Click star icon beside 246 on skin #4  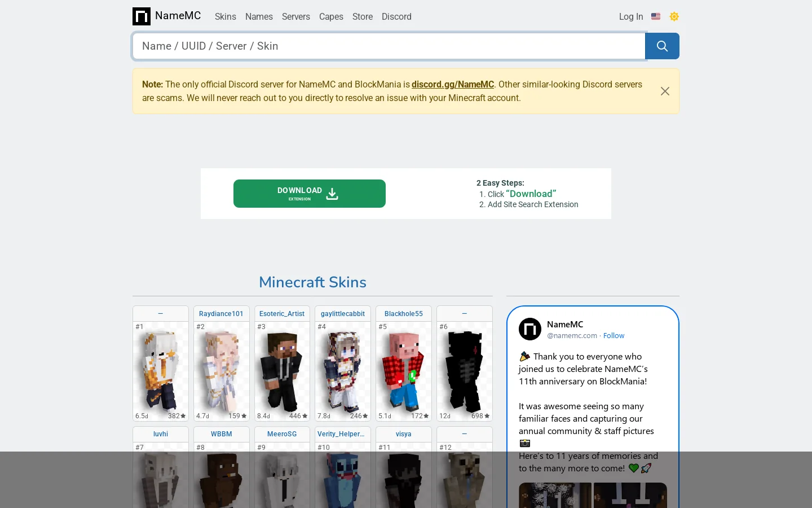365,416
